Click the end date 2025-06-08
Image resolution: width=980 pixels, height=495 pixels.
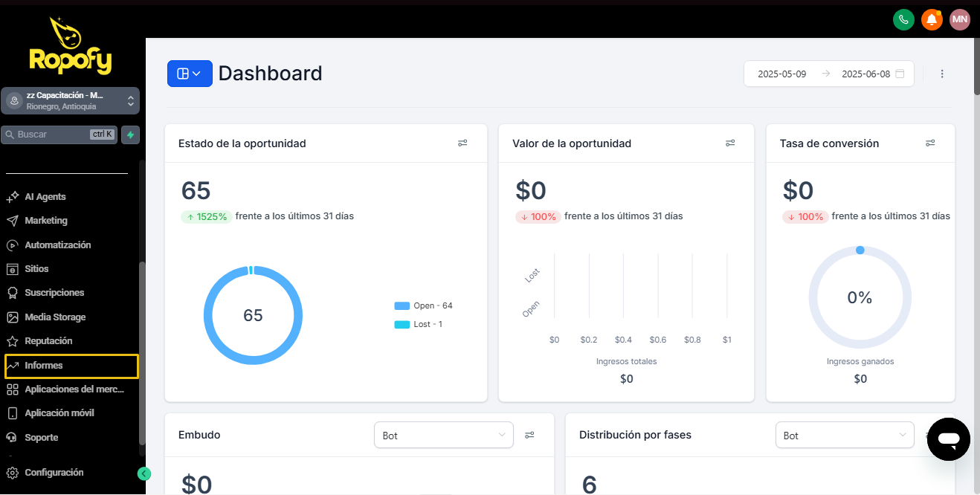[x=865, y=74]
